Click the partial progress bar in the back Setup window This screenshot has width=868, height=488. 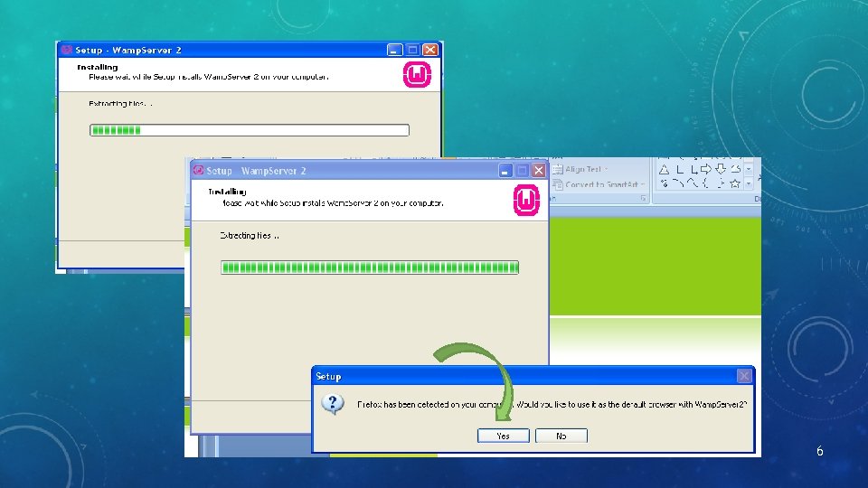click(x=250, y=130)
